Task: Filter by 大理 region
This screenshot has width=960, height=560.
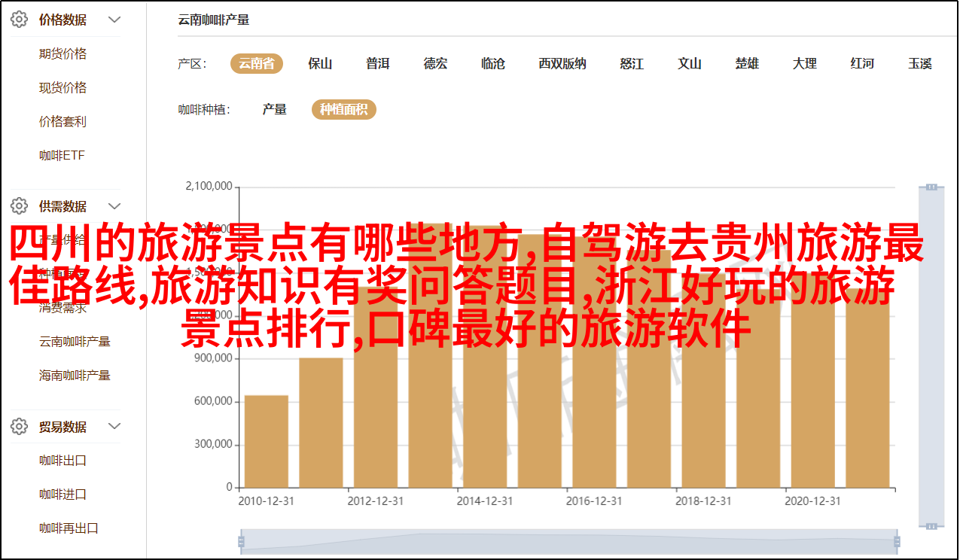Action: pyautogui.click(x=804, y=64)
